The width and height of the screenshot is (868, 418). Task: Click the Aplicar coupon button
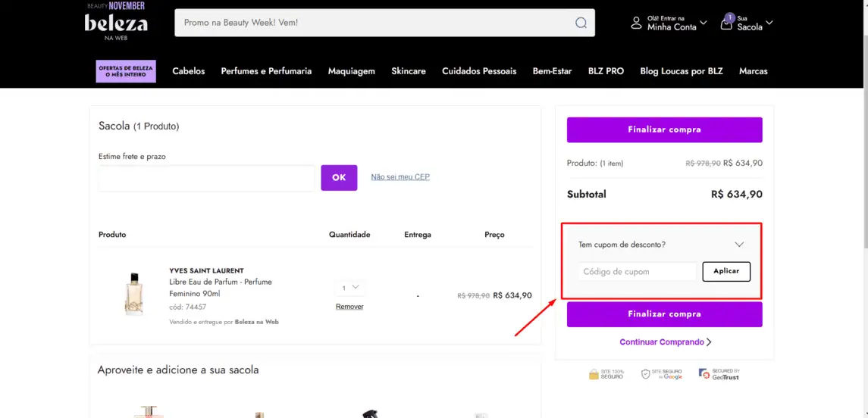click(x=726, y=272)
